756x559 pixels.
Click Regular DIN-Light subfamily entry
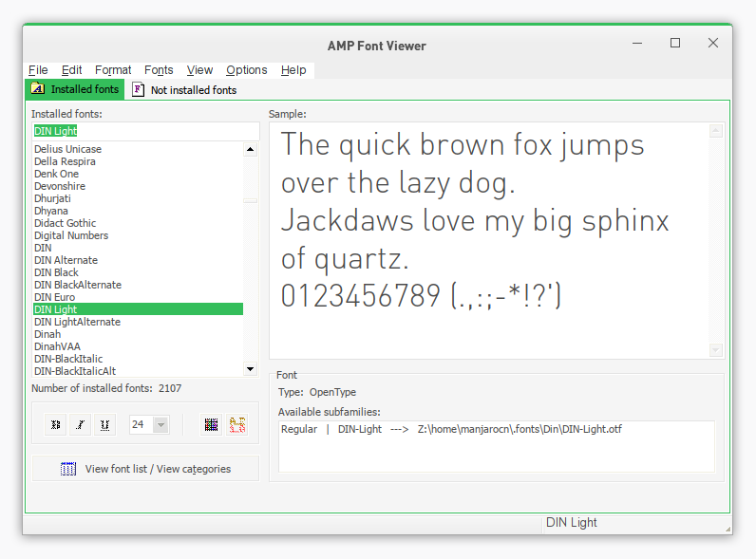pyautogui.click(x=451, y=429)
